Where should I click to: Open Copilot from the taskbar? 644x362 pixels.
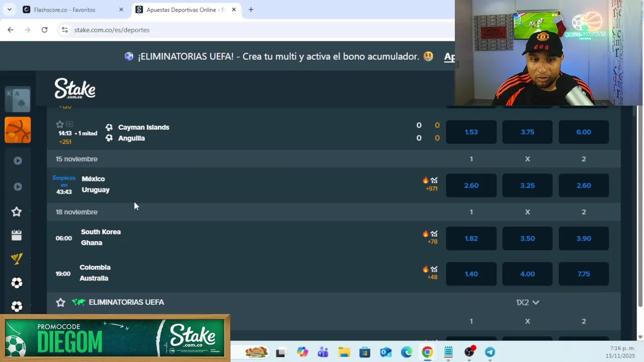coord(302,352)
